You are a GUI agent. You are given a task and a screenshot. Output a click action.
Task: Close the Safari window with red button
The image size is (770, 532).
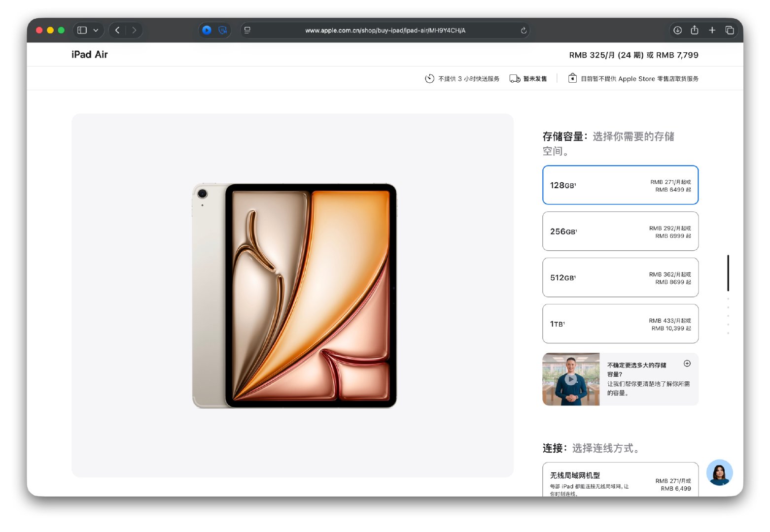[39, 30]
